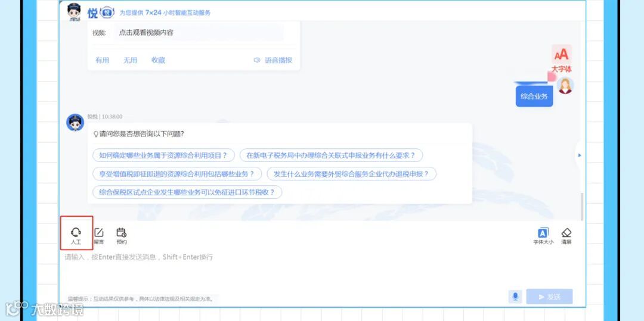Select question 如何确定哪些业务属于资源综合利用项目

[x=163, y=155]
